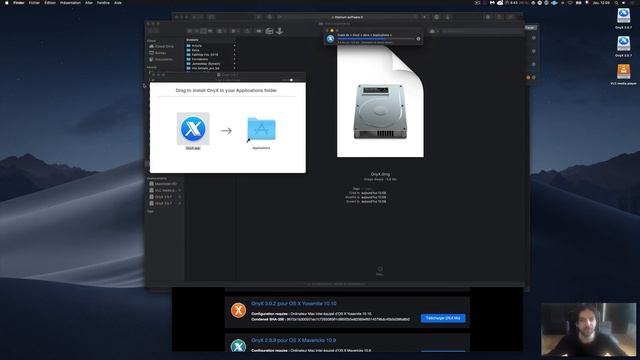Viewport: 640px width, 360px height.
Task: Select the OnyX.app icon in installer window
Action: 193,129
